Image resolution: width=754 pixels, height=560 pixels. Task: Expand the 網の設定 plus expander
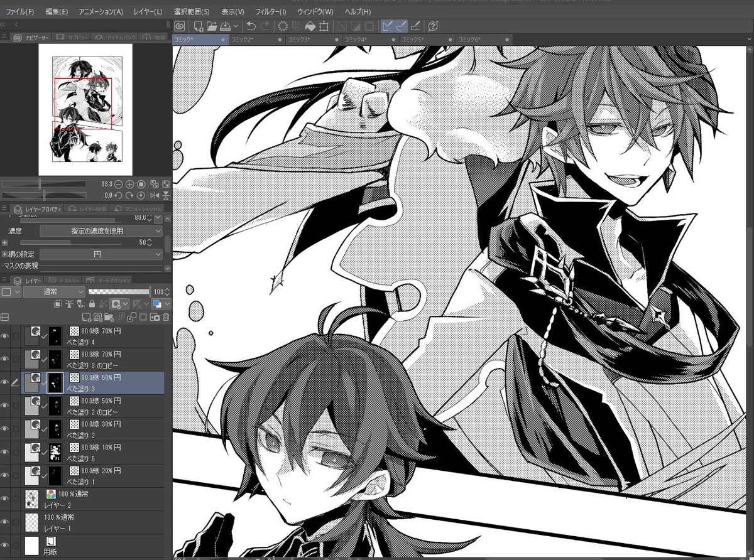(x=5, y=254)
